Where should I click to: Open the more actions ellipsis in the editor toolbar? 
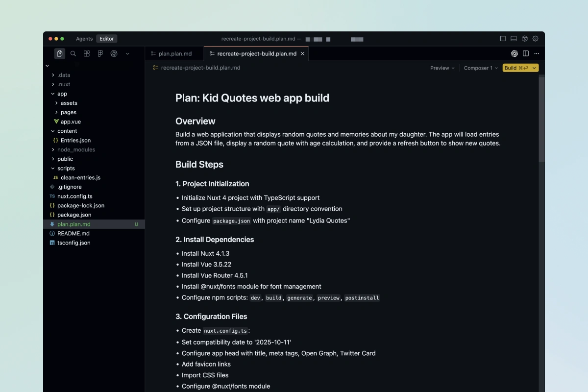536,53
